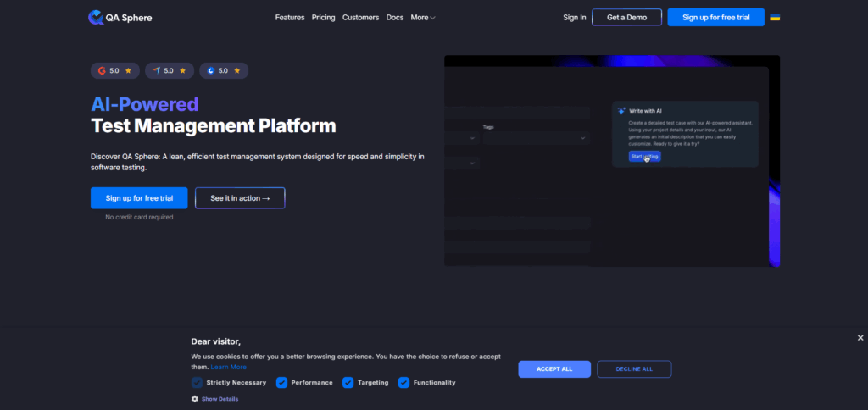Open the lower dropdown in preview form
The width and height of the screenshot is (868, 410).
coord(462,163)
